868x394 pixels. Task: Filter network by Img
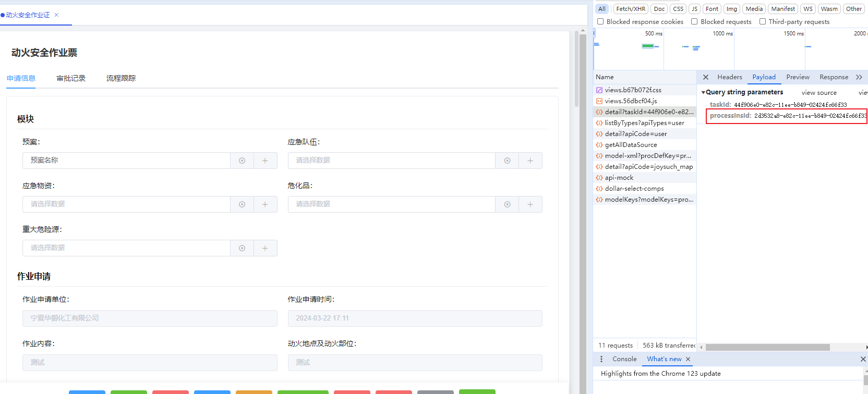click(732, 9)
